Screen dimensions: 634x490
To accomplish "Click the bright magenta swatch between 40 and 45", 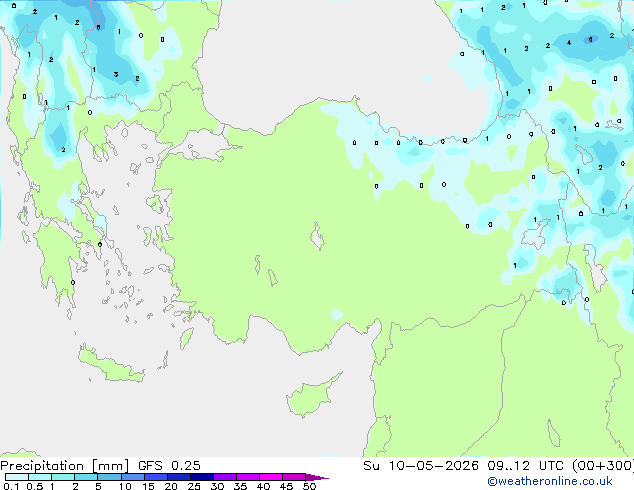I will coord(271,477).
